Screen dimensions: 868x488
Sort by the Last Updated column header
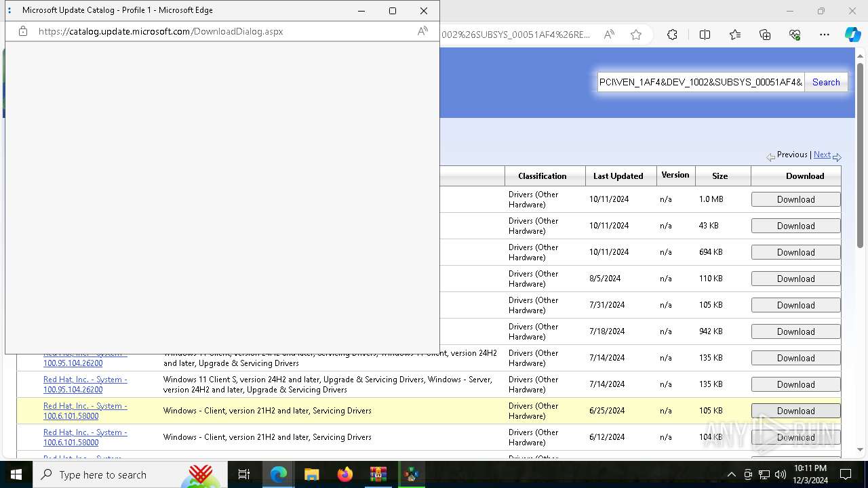click(x=618, y=176)
